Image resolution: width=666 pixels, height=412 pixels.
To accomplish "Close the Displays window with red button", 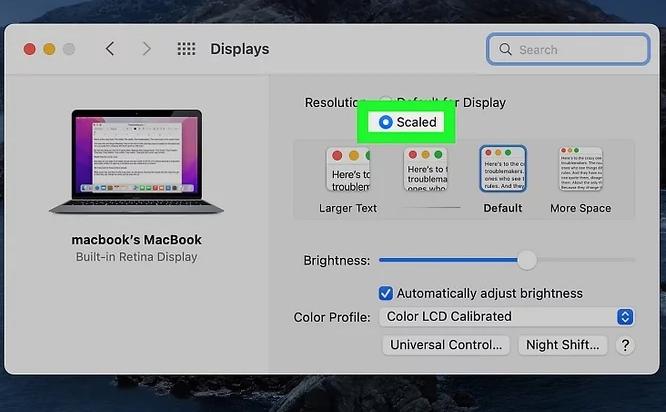I will 30,49.
